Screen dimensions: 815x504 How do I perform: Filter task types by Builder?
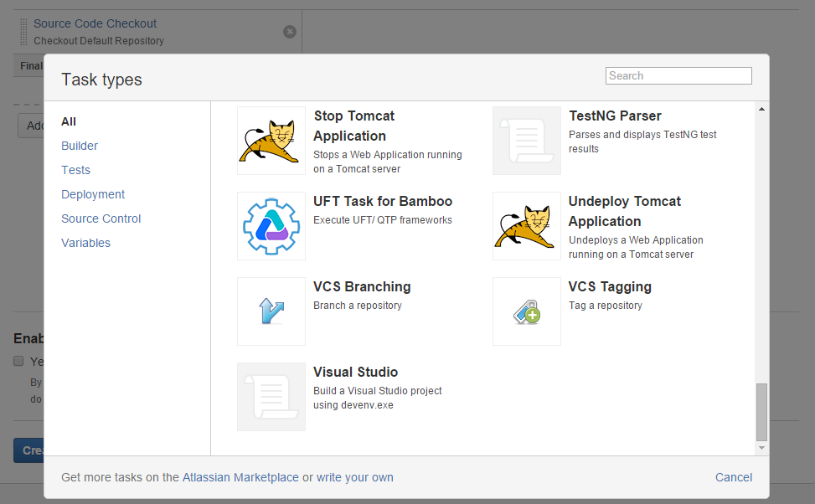pos(80,146)
